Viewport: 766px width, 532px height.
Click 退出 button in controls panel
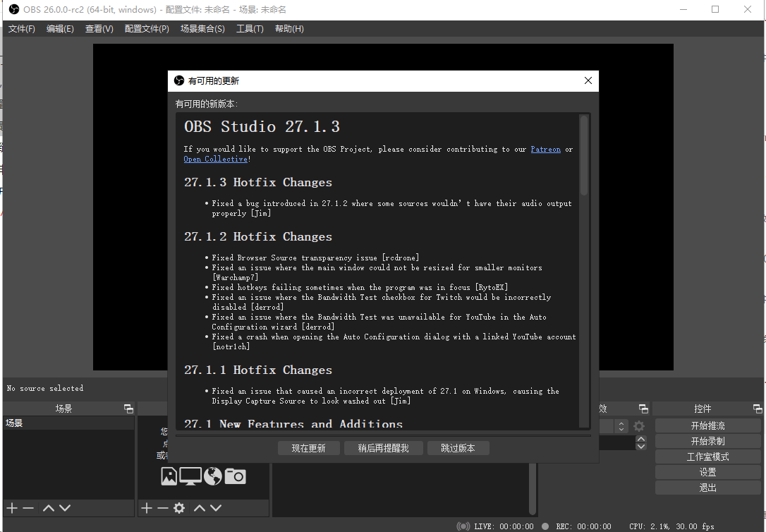(x=708, y=488)
